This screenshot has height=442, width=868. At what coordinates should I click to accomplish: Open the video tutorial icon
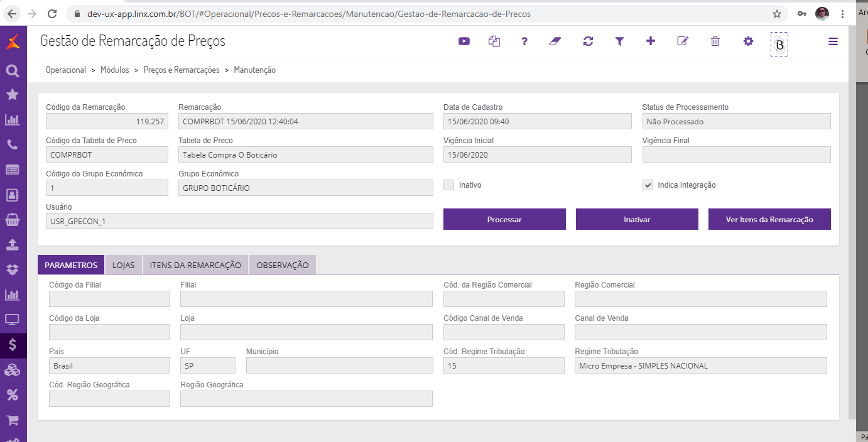click(464, 41)
